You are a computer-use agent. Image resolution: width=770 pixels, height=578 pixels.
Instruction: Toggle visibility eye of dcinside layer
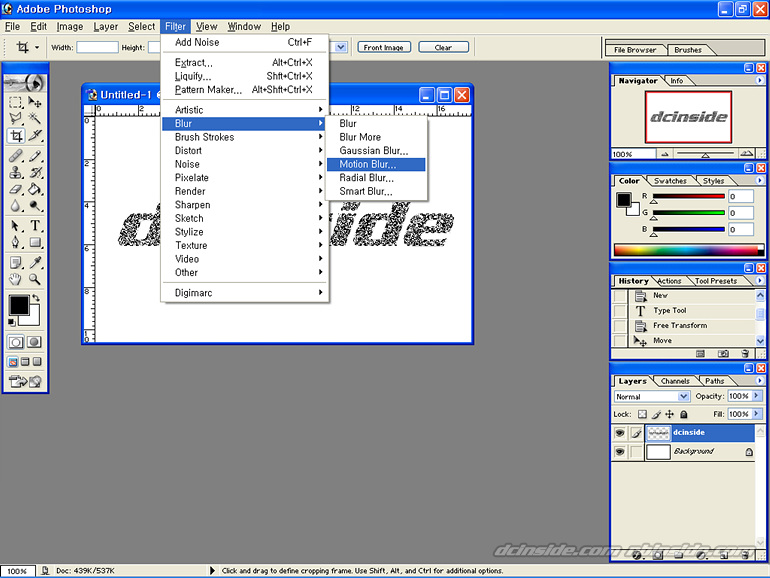coord(620,433)
